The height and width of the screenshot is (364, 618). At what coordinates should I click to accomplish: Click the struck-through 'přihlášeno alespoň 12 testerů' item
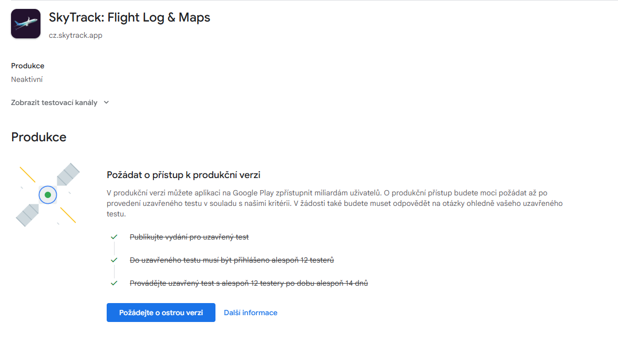coord(232,260)
